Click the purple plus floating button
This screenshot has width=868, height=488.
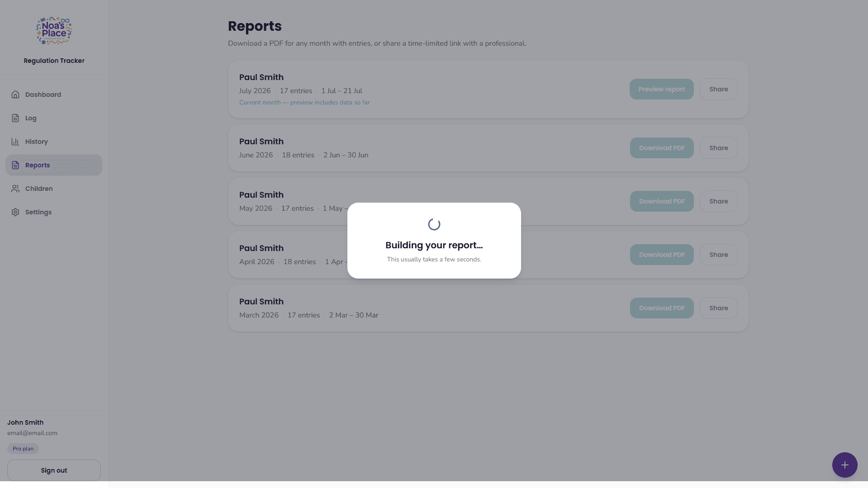(844, 465)
